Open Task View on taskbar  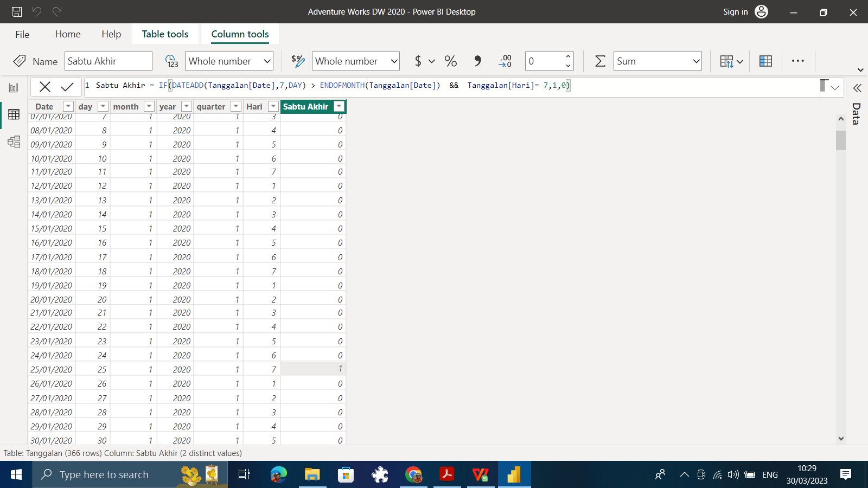244,474
